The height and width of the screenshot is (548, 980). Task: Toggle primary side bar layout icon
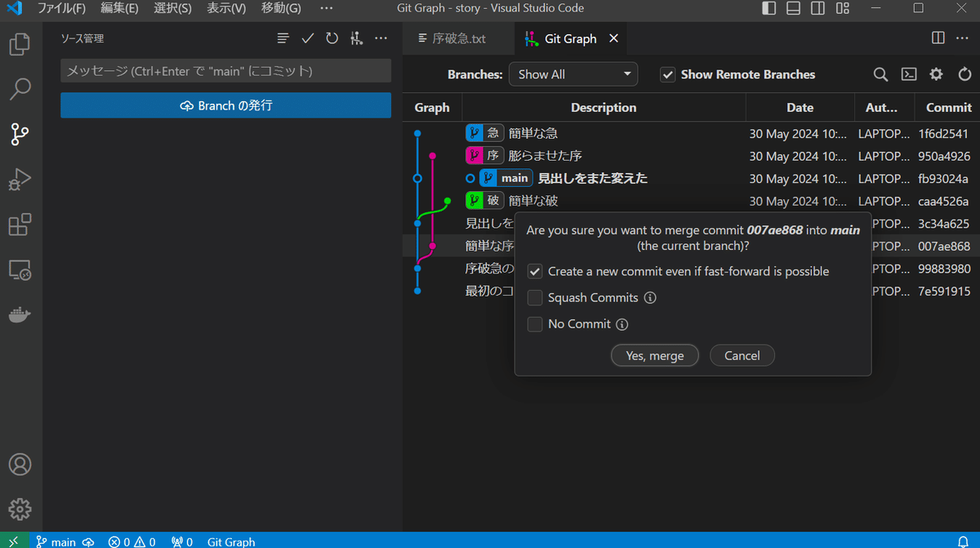768,8
